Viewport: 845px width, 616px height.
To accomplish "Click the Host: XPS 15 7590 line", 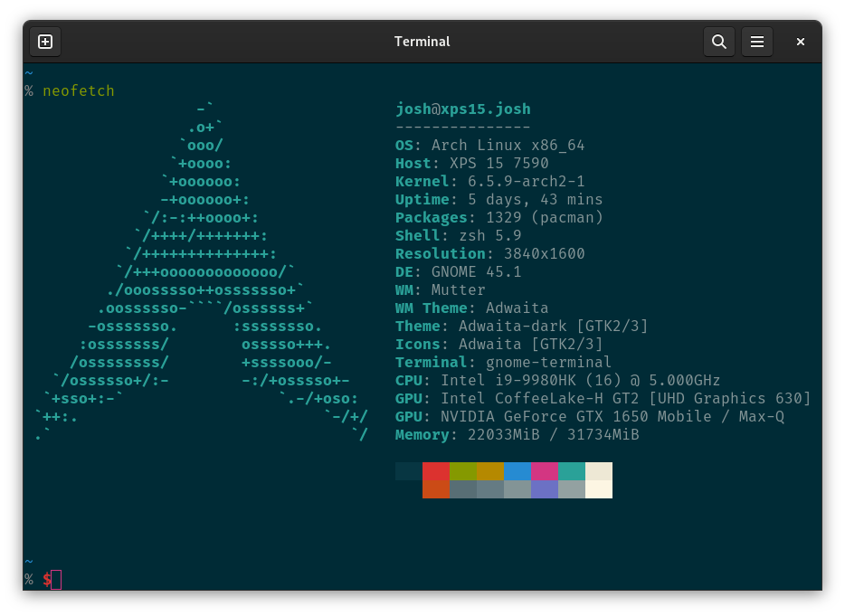I will click(x=472, y=164).
